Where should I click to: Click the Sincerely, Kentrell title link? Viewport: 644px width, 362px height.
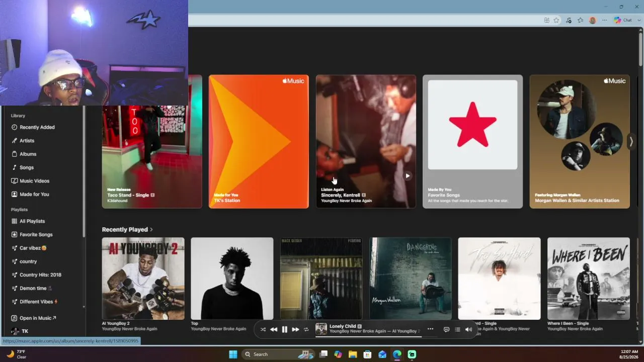coord(341,195)
